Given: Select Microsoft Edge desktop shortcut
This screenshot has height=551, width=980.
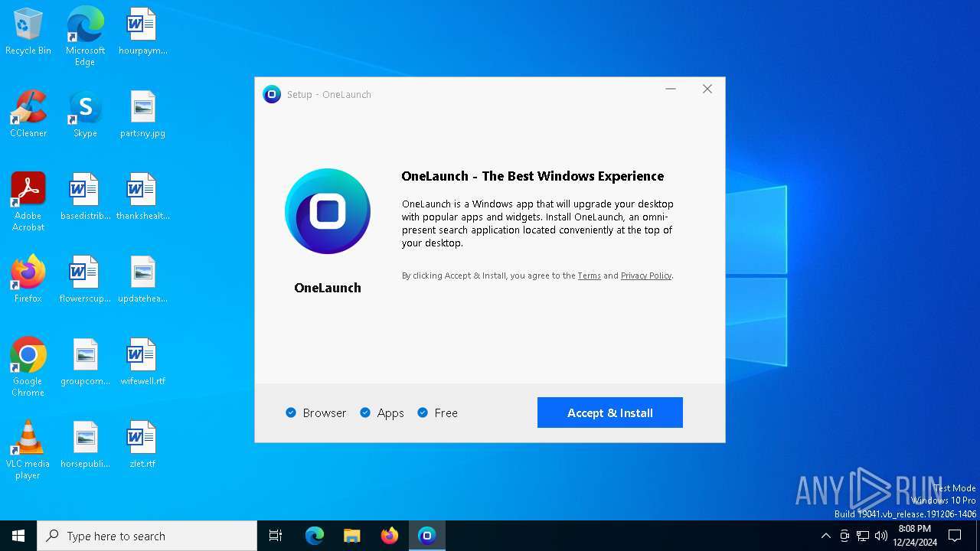Looking at the screenshot, I should (85, 37).
